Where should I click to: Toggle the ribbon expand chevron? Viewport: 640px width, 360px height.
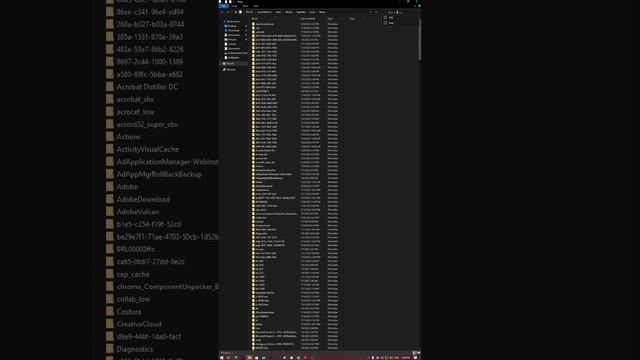tap(416, 6)
